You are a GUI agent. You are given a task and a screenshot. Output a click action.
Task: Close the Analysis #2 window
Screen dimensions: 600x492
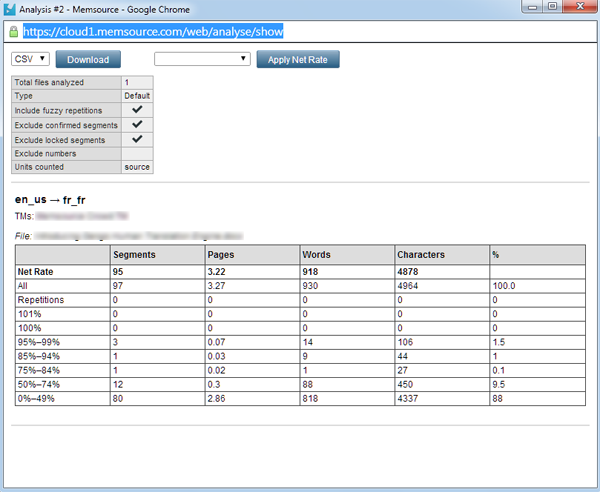tap(580, 6)
